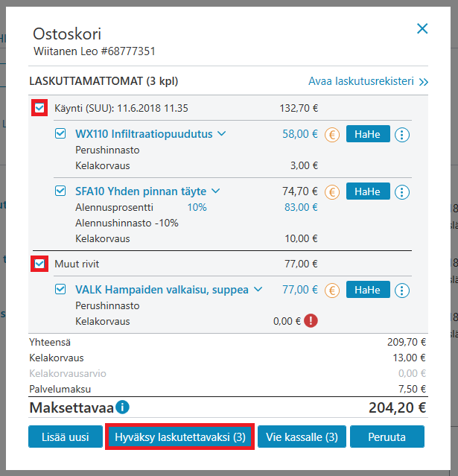
Task: Expand WX110 Infiltraatiopuudutus chevron
Action: 222,133
